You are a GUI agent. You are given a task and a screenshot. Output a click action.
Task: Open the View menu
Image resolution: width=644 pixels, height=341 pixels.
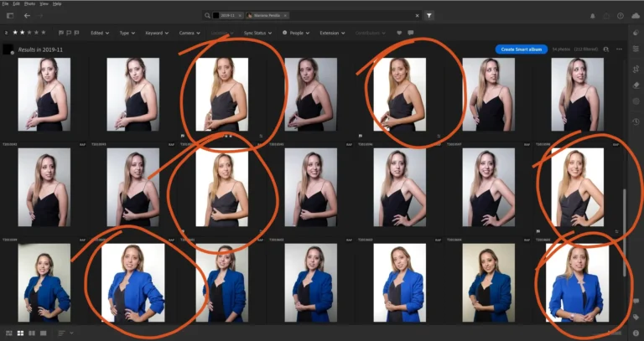pyautogui.click(x=44, y=3)
